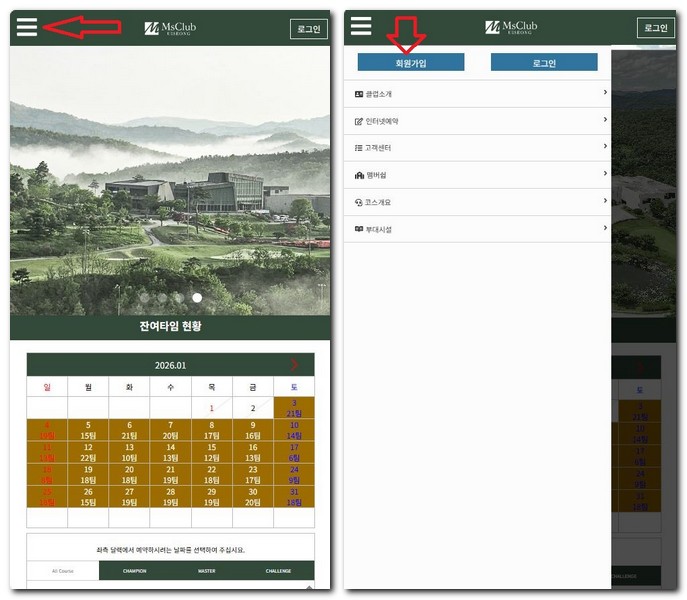Click the MsClub logo on the left screen
Screen dimensions: 687x600
172,28
